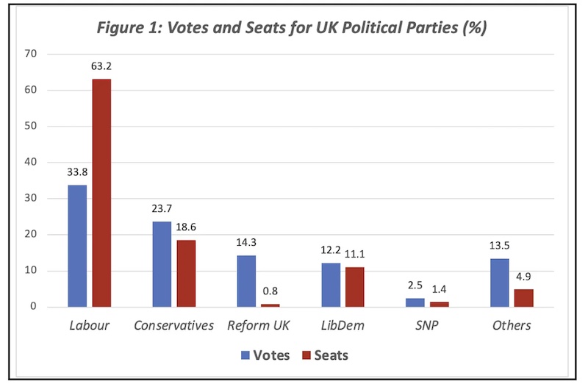
Task: Select the 70 y-axis tick label
Action: point(31,54)
